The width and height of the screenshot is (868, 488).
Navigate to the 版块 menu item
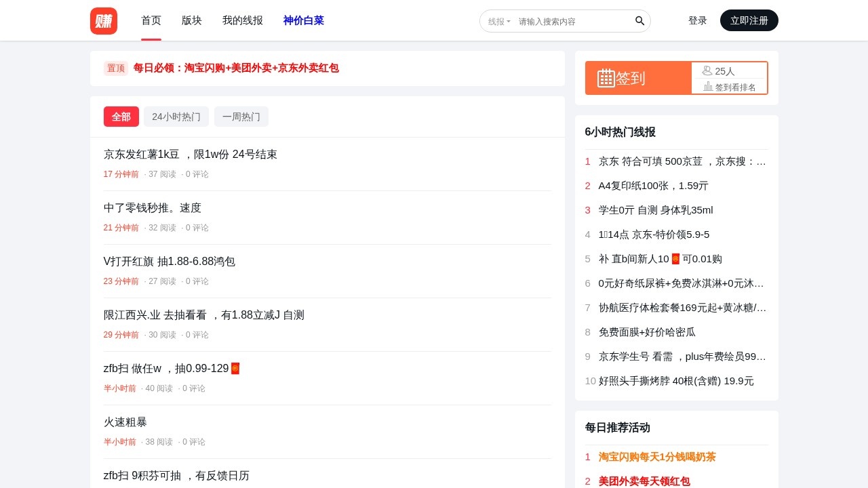click(191, 20)
